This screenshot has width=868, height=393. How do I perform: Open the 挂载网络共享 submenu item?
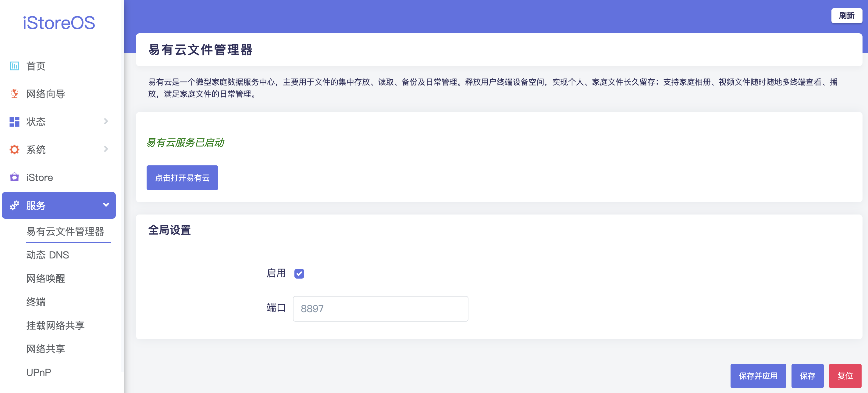[x=55, y=326]
